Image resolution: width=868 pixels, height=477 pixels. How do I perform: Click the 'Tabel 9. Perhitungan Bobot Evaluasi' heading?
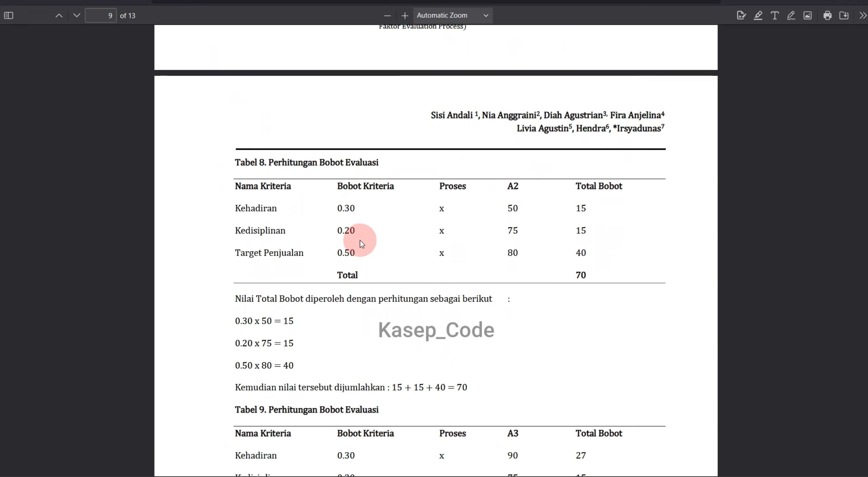point(306,410)
